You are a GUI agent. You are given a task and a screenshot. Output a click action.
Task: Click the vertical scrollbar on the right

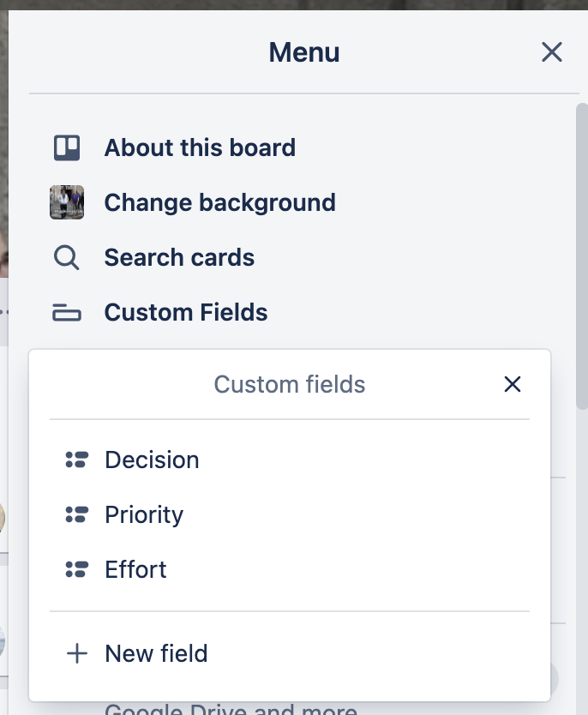582,257
